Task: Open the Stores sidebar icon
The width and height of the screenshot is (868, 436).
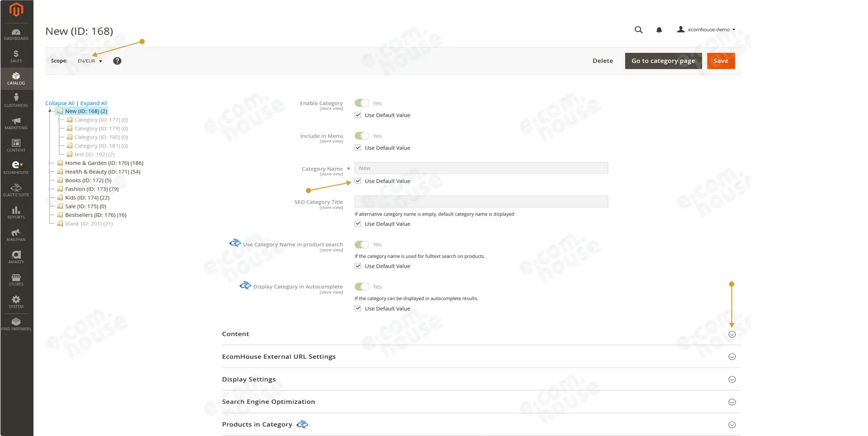Action: 16,280
